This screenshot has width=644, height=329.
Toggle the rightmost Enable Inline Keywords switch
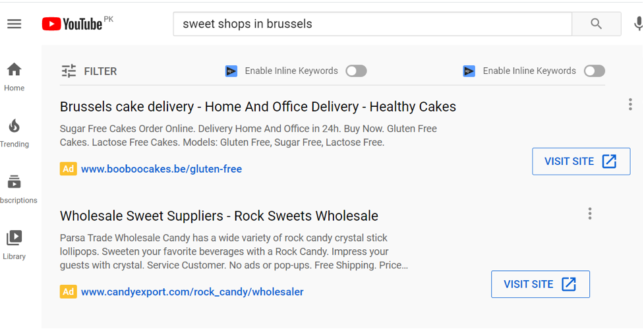[x=595, y=71]
